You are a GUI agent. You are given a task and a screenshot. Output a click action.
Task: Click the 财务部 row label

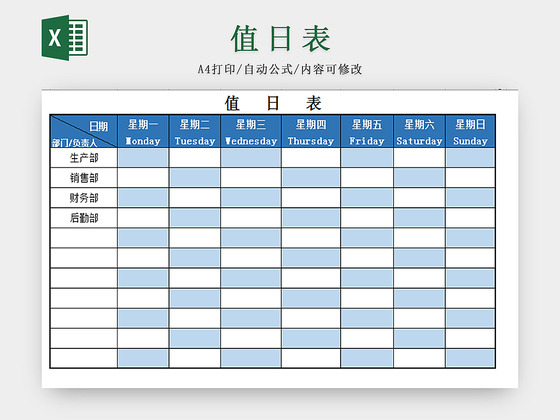coord(84,198)
